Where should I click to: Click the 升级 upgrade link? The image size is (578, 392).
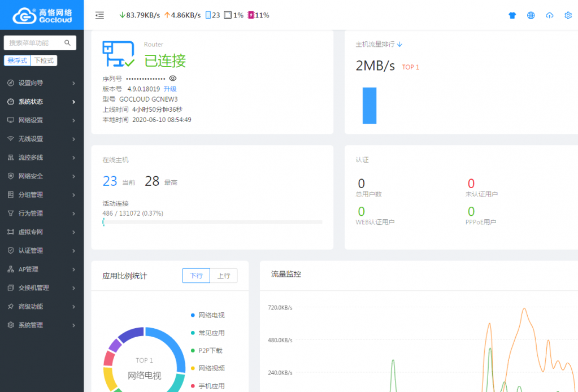tap(170, 89)
